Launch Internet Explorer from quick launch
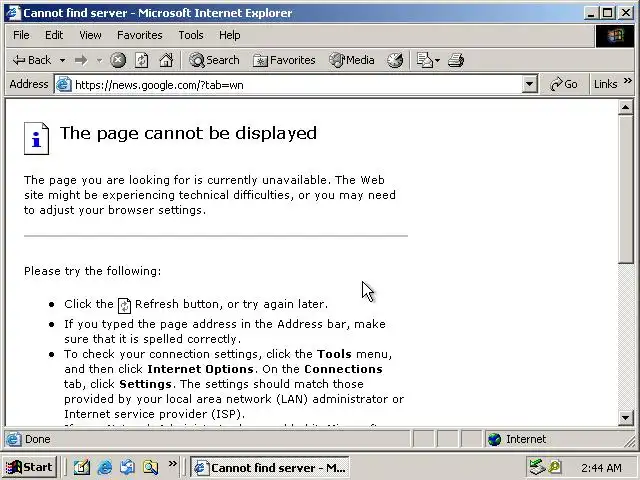Image resolution: width=640 pixels, height=480 pixels. pyautogui.click(x=105, y=467)
